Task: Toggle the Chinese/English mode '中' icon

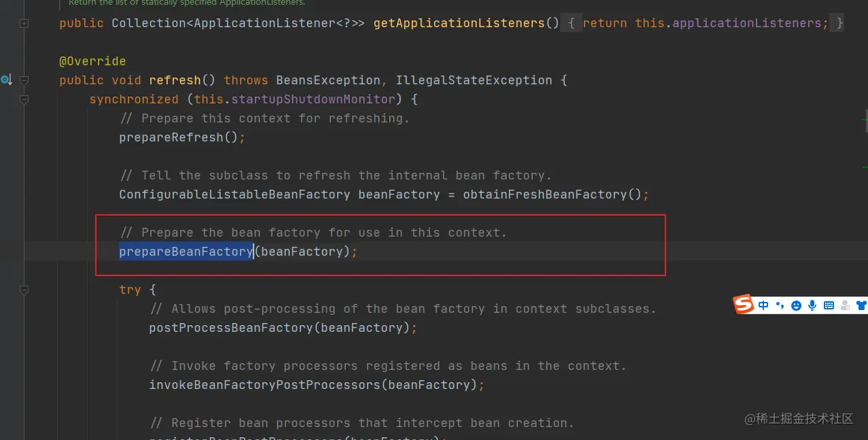Action: click(763, 305)
